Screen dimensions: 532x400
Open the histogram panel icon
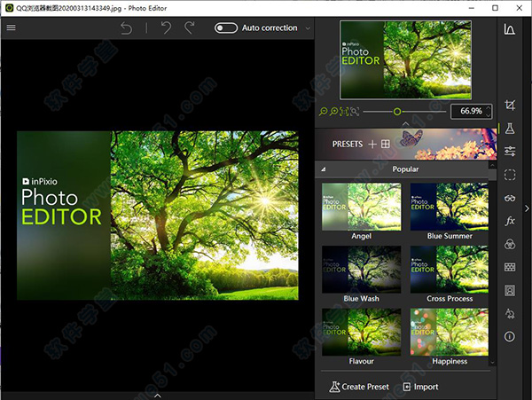point(509,29)
